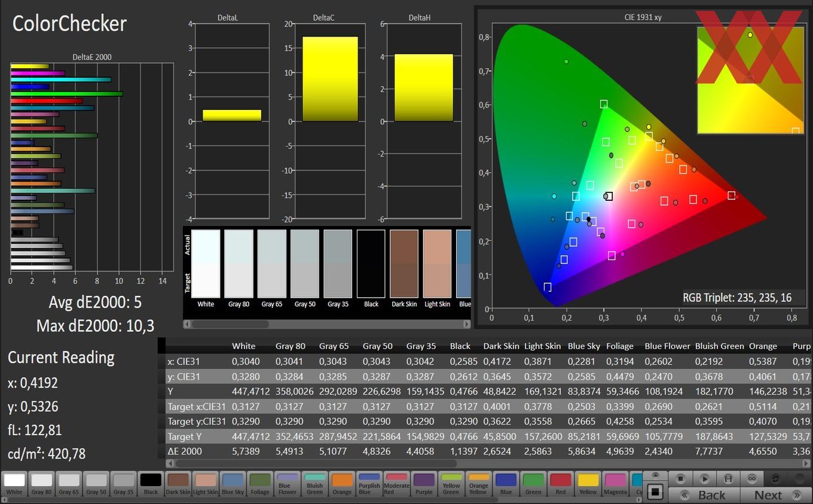Select the Yellow patch in bottom strip

(588, 484)
